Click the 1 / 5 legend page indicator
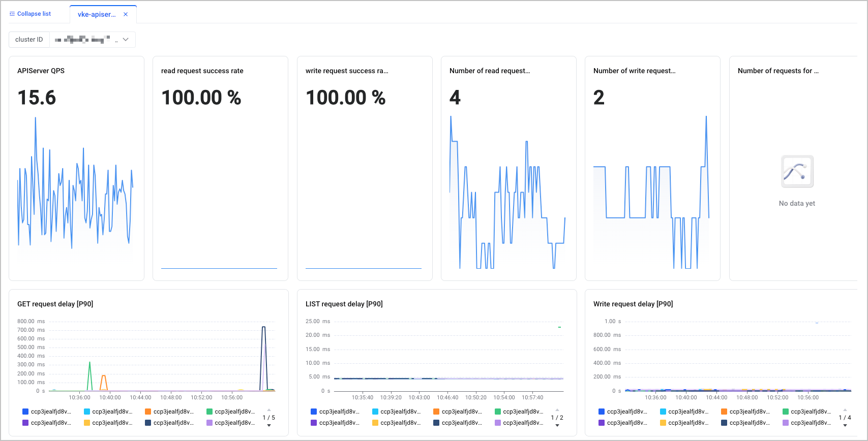 click(269, 418)
